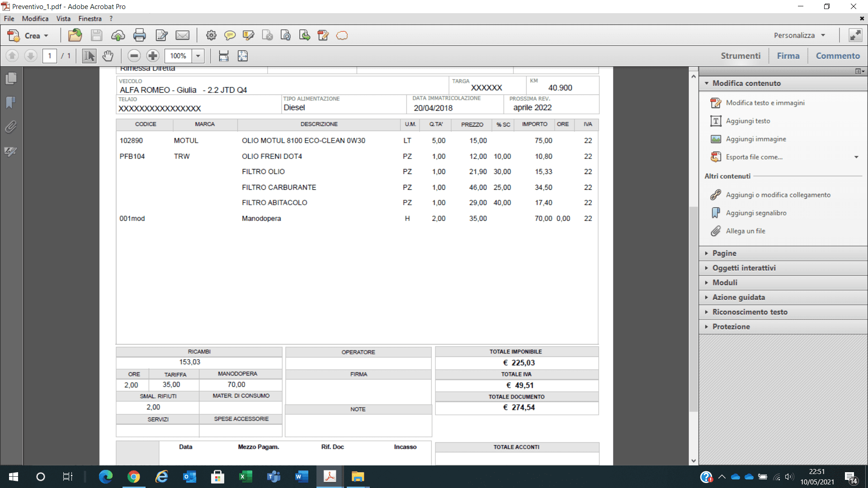Click fit width scrolling mode icon
Screen dimensions: 868x488
pyautogui.click(x=224, y=56)
